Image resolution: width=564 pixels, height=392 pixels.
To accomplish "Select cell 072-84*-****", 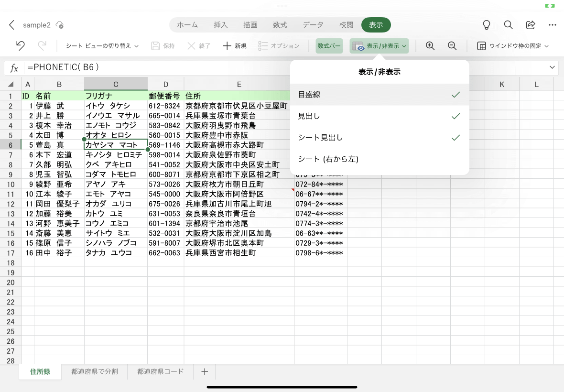I will [321, 184].
